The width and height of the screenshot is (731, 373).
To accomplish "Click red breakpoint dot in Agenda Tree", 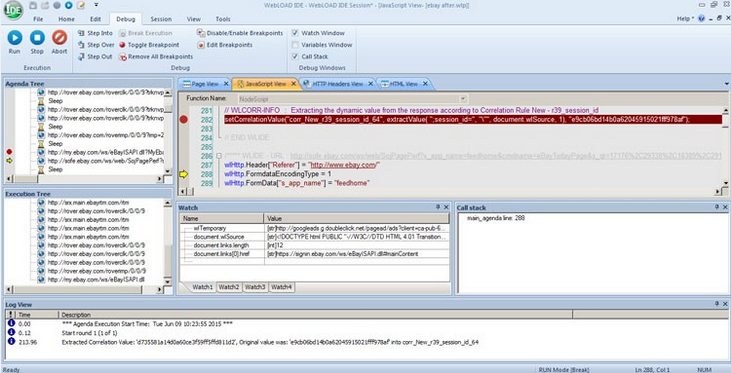I will tap(9, 152).
